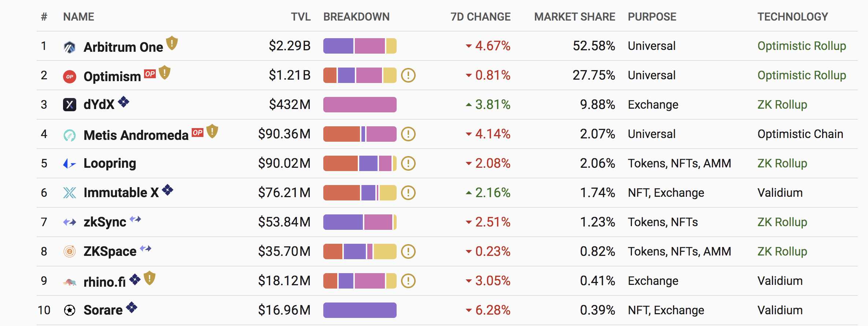Click the Arbitrum One logo icon
868x326 pixels.
click(70, 47)
